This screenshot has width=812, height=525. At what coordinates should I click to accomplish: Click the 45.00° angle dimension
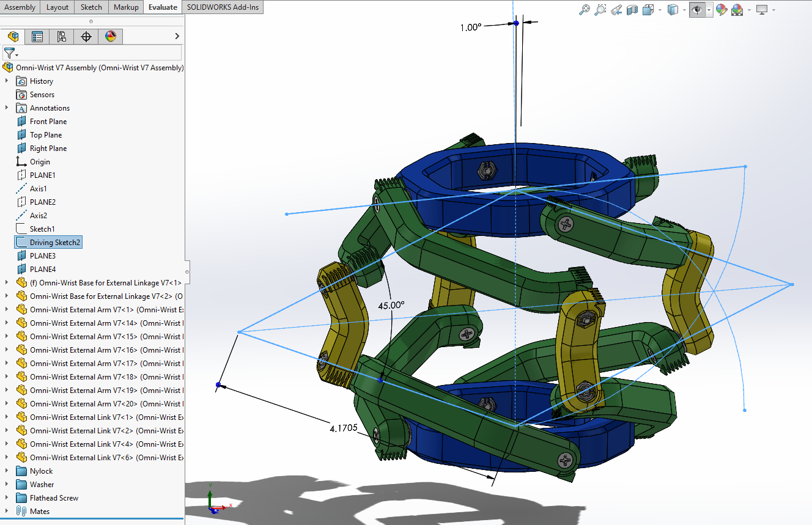point(392,305)
